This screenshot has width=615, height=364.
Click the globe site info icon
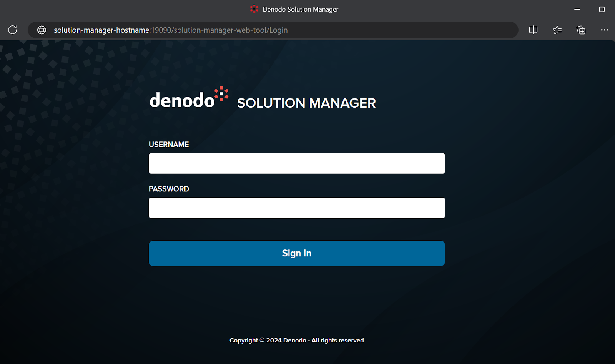pos(42,30)
